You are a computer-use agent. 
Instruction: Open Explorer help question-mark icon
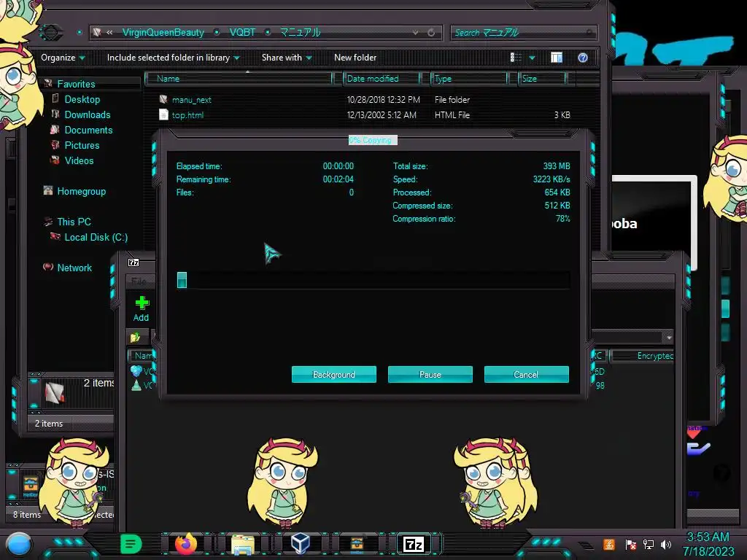[x=583, y=58]
